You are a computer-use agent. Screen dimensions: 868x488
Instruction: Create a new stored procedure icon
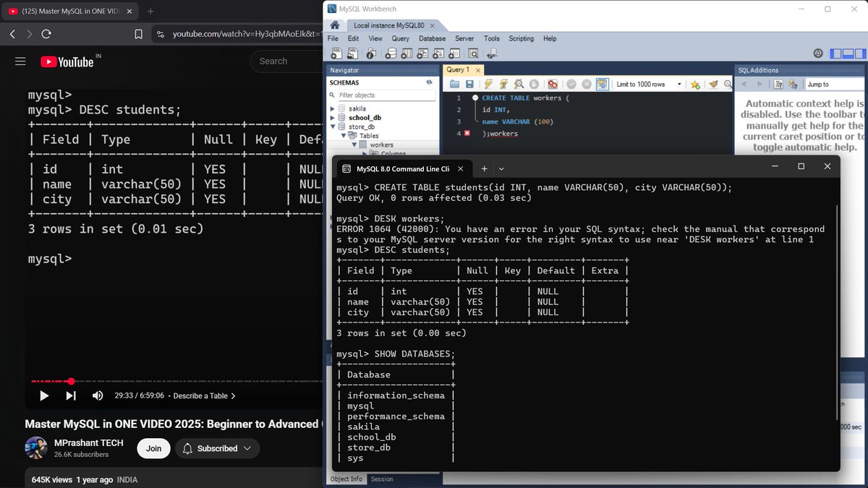pos(438,53)
